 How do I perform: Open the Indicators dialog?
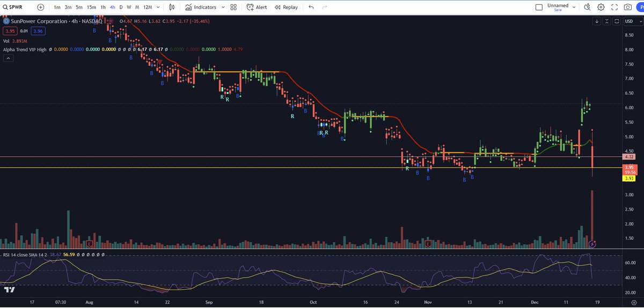coord(201,8)
